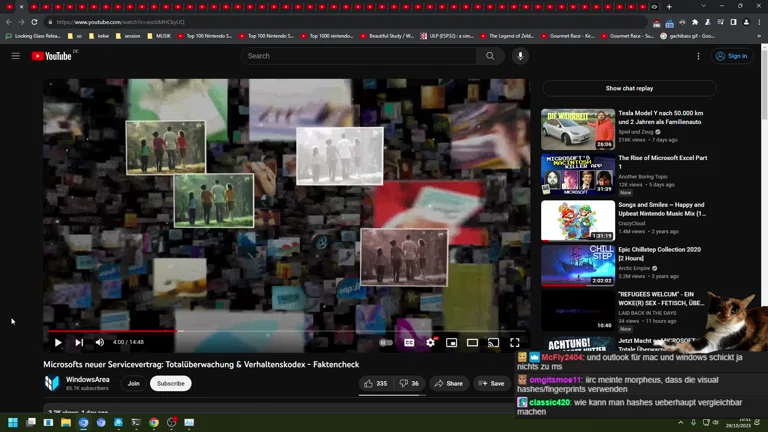The image size is (768, 432).
Task: Subscribe to the WindowsArea channel
Action: [171, 383]
